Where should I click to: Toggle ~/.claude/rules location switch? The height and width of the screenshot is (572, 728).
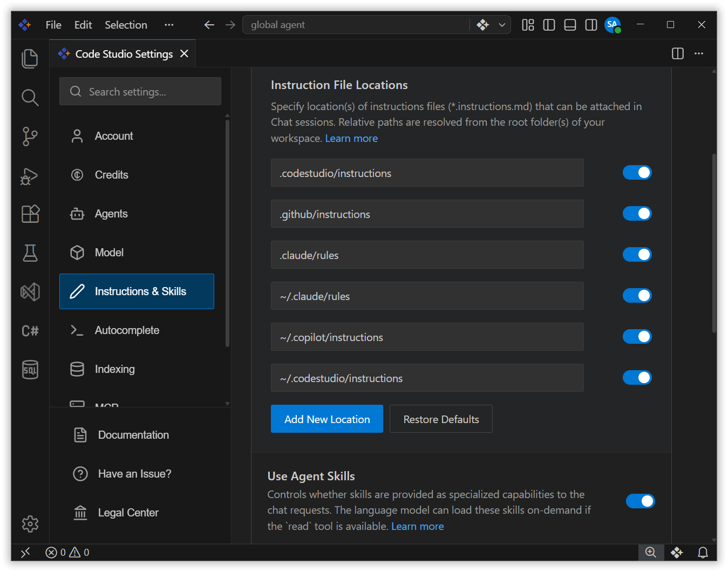[x=637, y=295]
